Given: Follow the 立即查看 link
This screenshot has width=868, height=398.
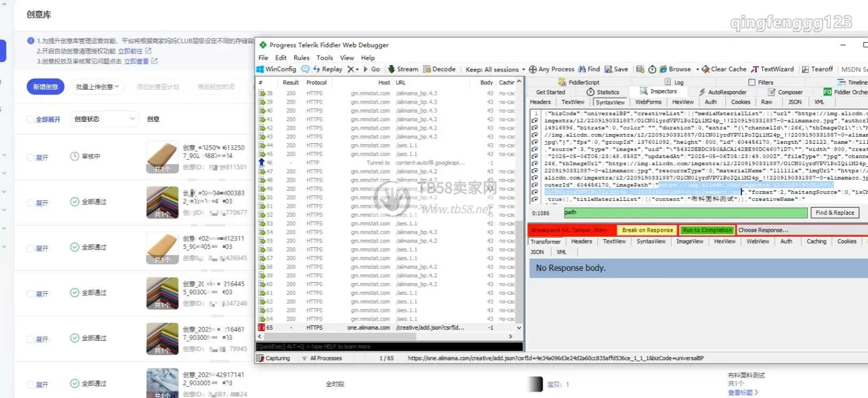Looking at the screenshot, I should click(x=136, y=61).
